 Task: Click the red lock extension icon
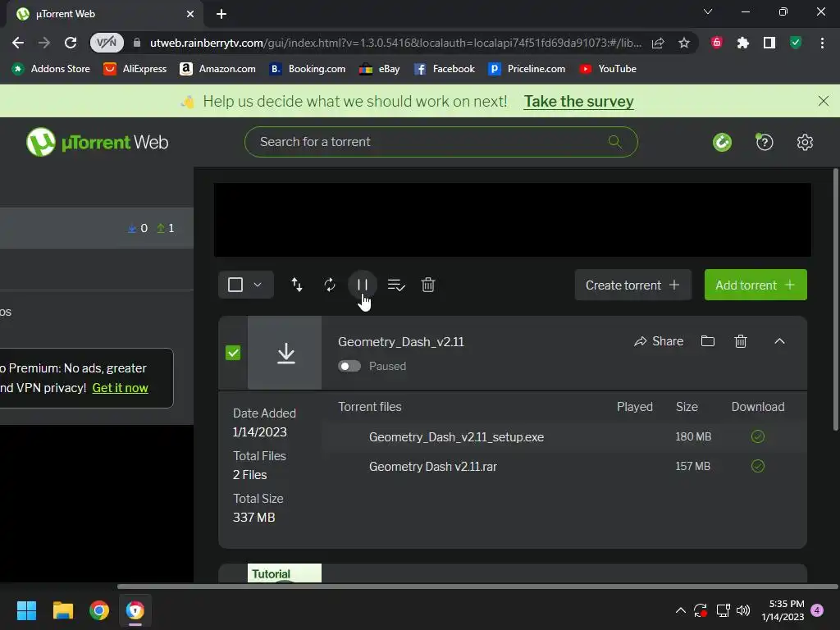(716, 43)
